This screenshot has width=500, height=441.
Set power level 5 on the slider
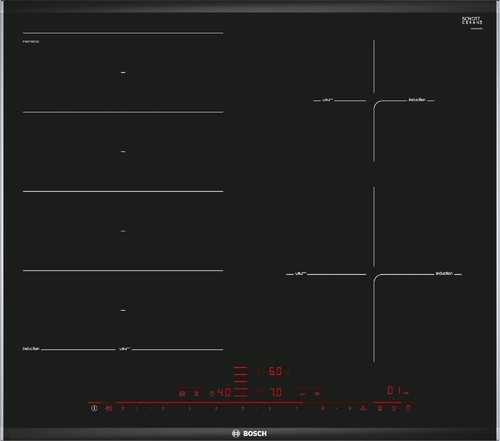243,408
